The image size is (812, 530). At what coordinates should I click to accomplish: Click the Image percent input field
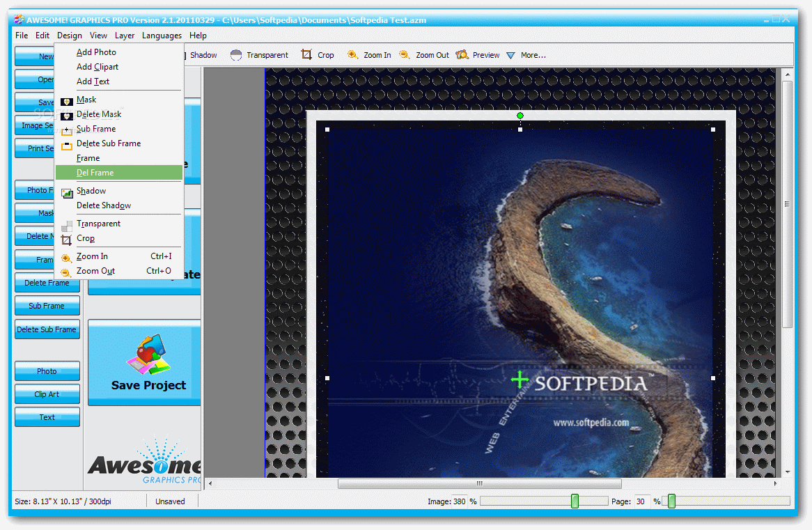[460, 501]
